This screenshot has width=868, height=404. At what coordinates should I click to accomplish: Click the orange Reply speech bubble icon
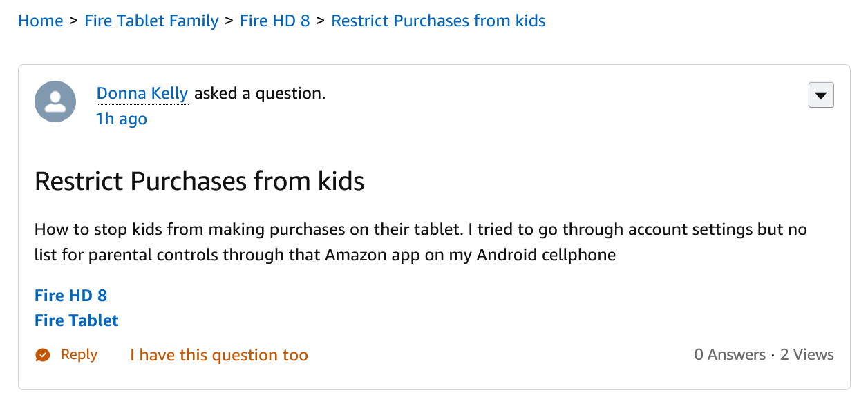click(x=43, y=355)
